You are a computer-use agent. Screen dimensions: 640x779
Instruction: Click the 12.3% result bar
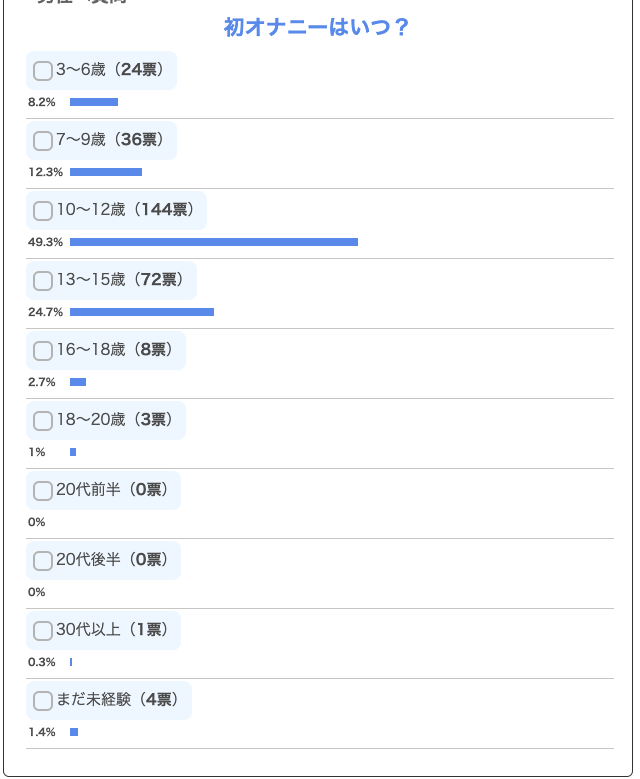pos(106,172)
